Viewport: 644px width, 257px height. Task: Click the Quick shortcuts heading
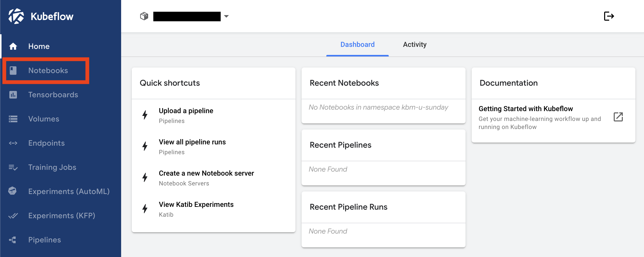170,83
